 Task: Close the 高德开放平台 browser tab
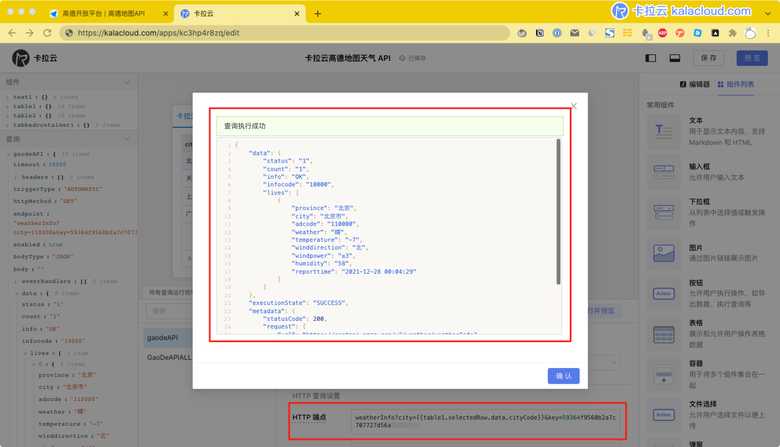(166, 14)
